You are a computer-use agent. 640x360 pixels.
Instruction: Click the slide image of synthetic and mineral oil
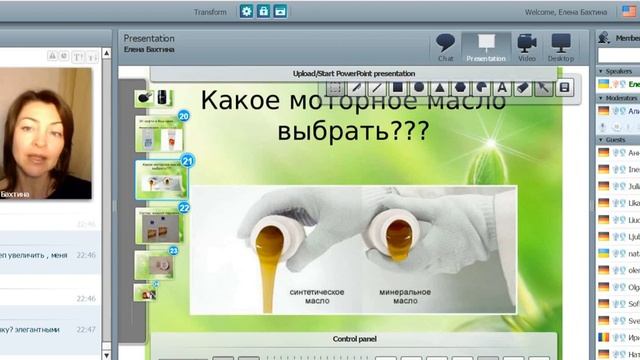click(353, 250)
